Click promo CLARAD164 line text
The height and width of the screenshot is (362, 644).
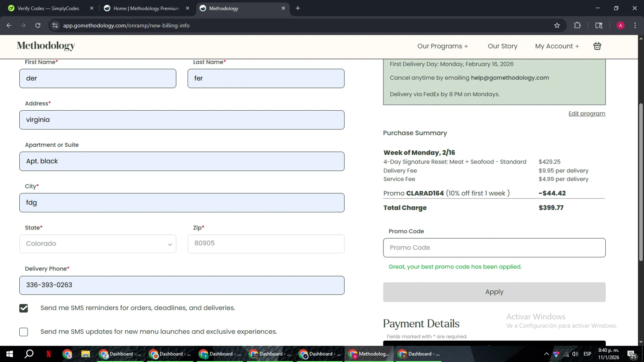(x=447, y=193)
